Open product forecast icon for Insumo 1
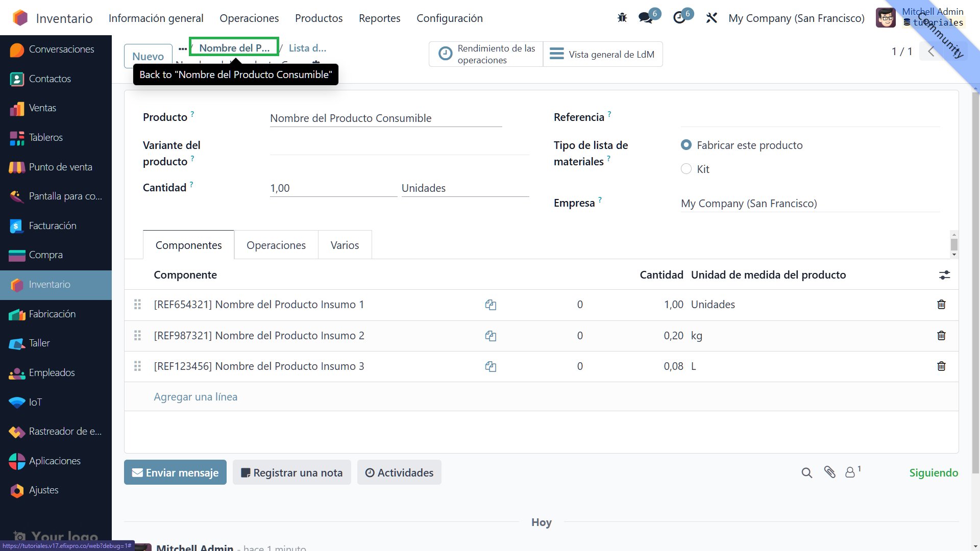This screenshot has height=551, width=980. 491,305
